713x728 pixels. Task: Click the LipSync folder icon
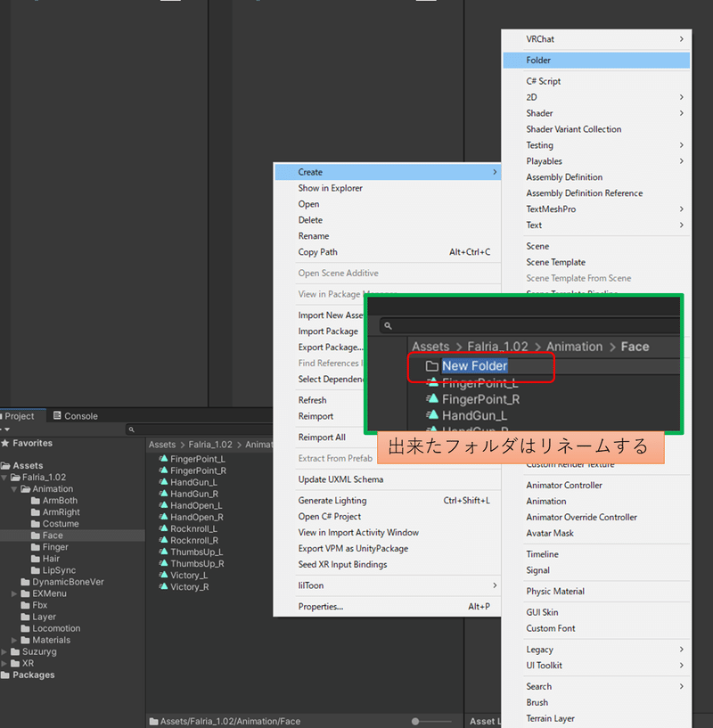[x=36, y=570]
